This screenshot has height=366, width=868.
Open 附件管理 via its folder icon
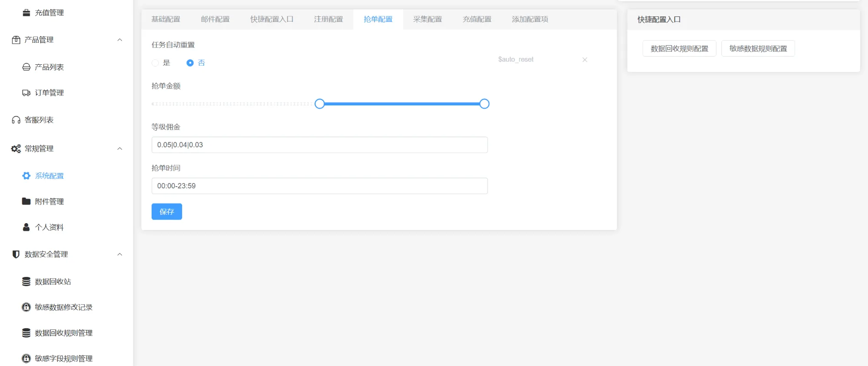(26, 201)
